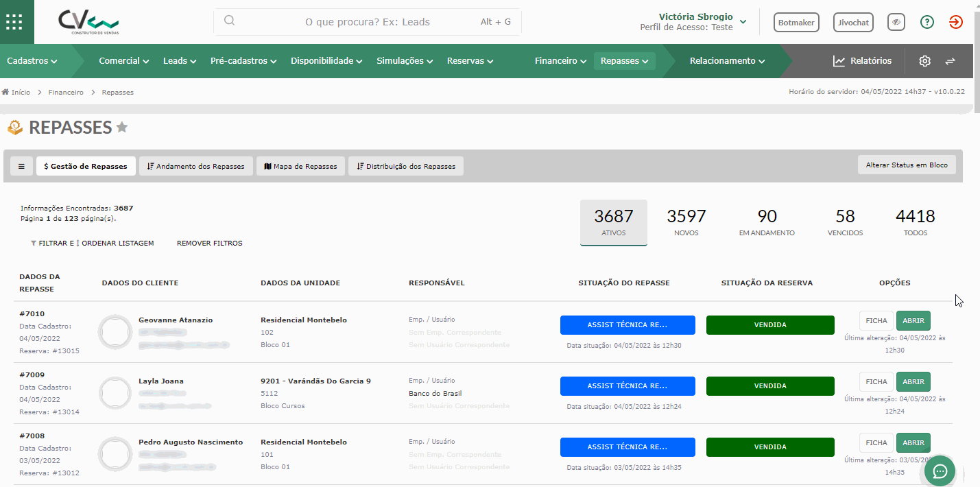Click Alterar Status em Bloco button
The height and width of the screenshot is (487, 980).
907,165
